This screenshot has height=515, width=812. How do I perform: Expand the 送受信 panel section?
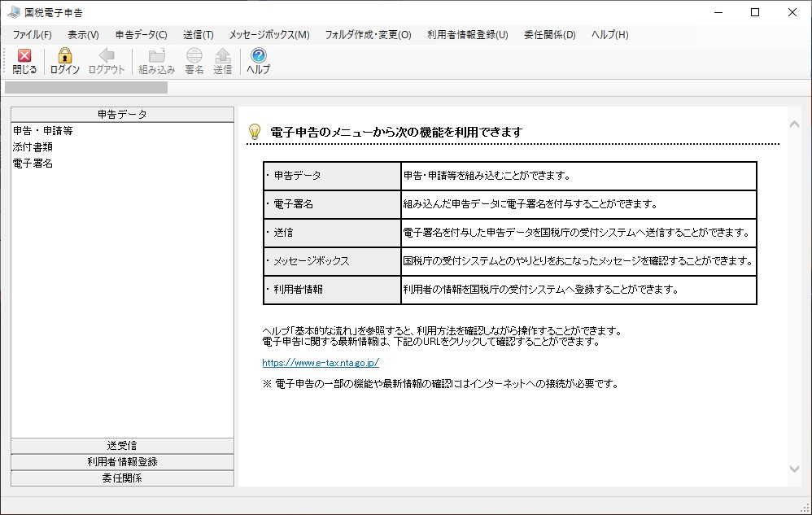pyautogui.click(x=122, y=446)
